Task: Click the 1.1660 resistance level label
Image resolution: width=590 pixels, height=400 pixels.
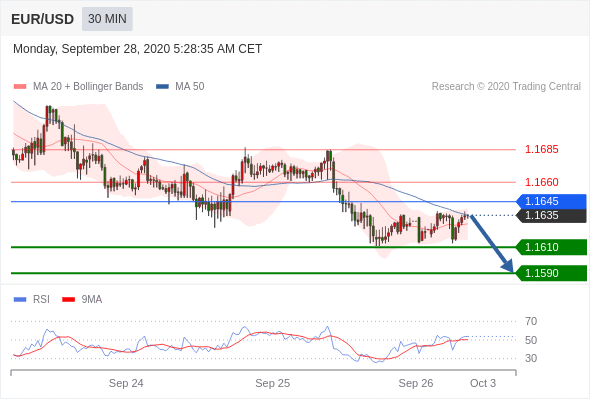Action: (541, 182)
